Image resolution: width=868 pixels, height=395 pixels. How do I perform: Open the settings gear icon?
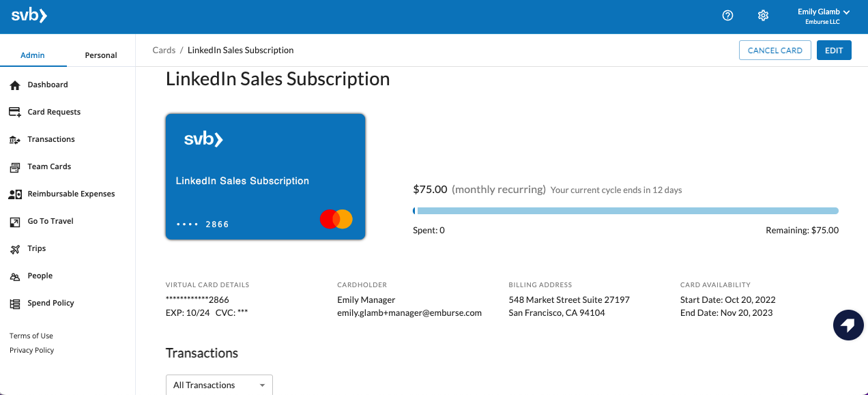click(764, 16)
